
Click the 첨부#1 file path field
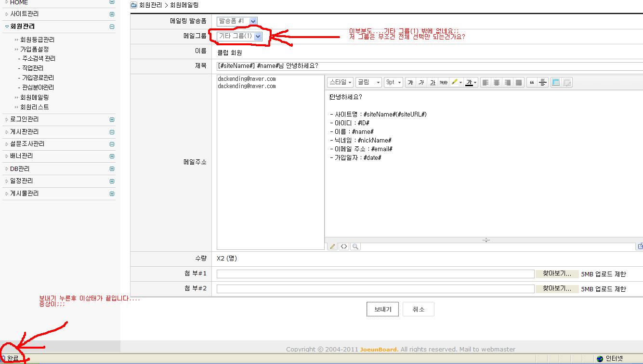pos(376,274)
